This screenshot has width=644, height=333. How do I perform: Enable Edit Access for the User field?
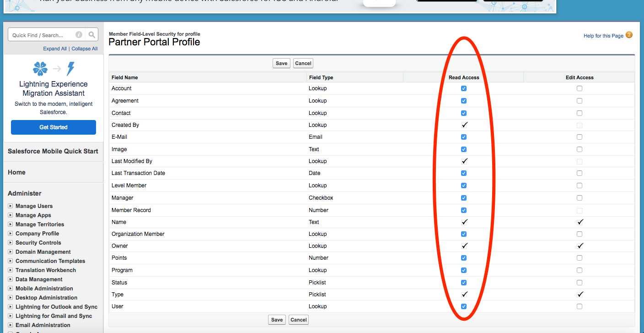click(580, 306)
